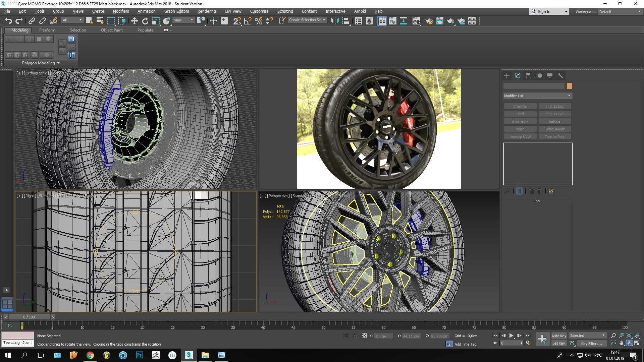Viewport: 644px width, 362px height.
Task: Open the Hierarchy command panel tab
Action: (x=528, y=76)
